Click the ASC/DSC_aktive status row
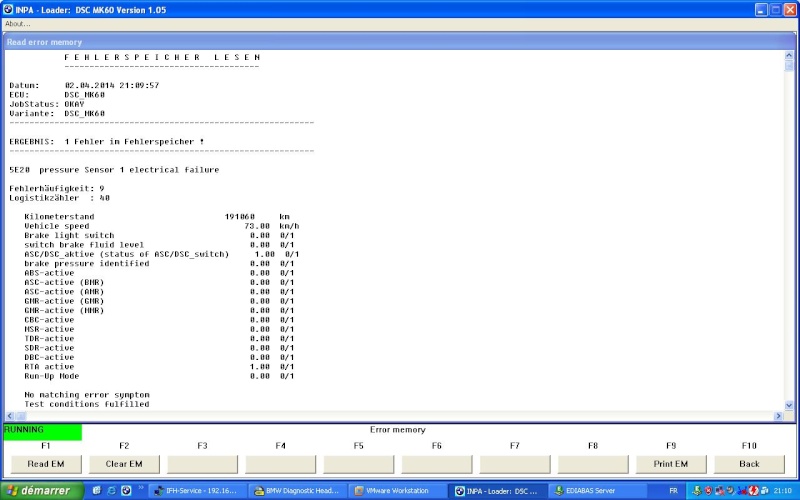This screenshot has height=500, width=800. click(162, 254)
